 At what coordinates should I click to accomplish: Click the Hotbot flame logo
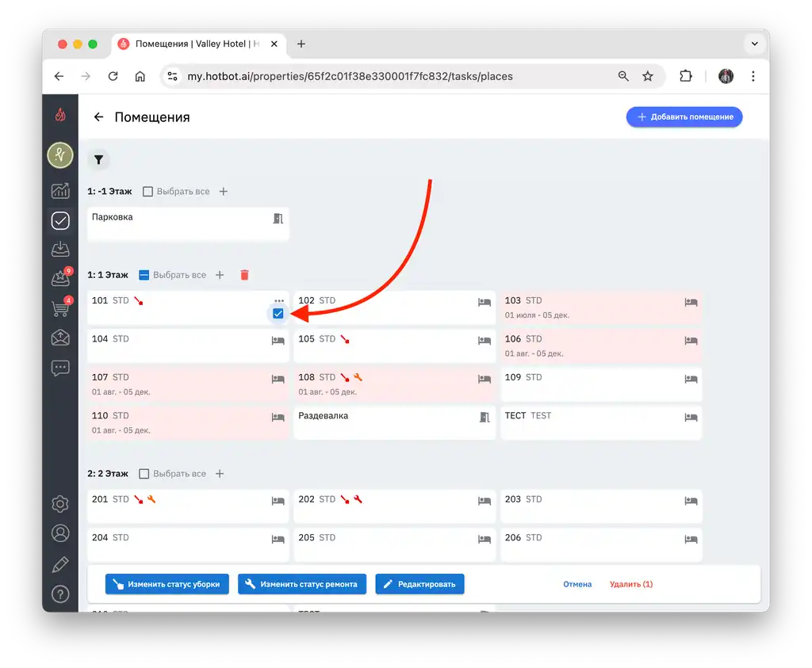[x=60, y=114]
